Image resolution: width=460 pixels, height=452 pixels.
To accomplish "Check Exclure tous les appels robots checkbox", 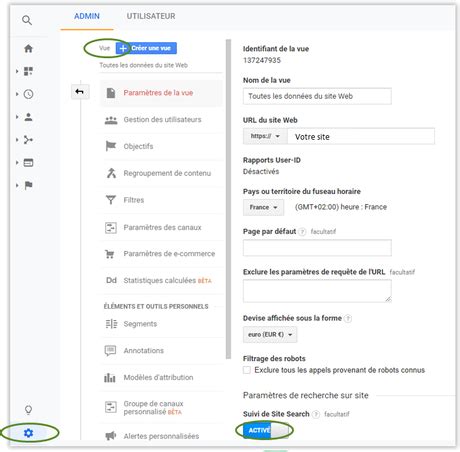I will 247,370.
